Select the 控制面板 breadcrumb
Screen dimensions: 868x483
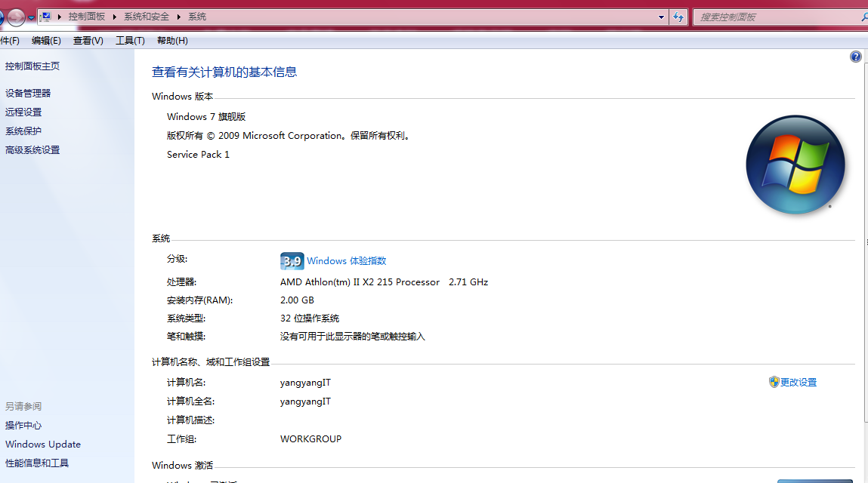(86, 17)
